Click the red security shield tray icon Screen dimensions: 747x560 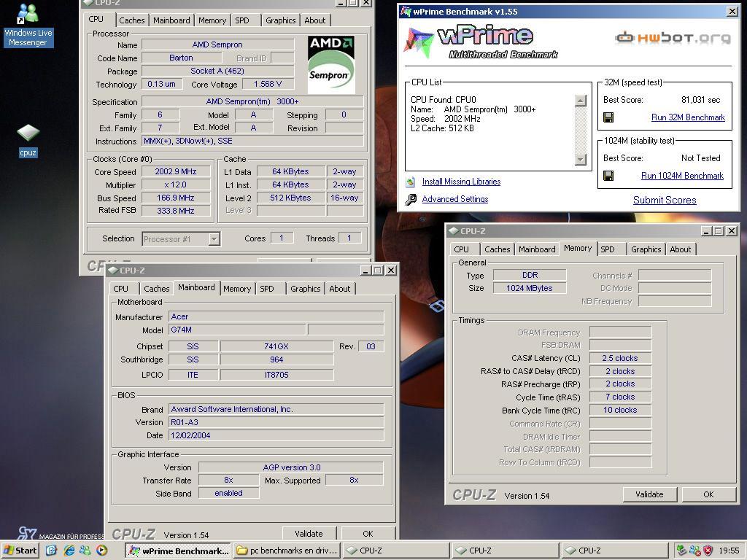coord(708,551)
